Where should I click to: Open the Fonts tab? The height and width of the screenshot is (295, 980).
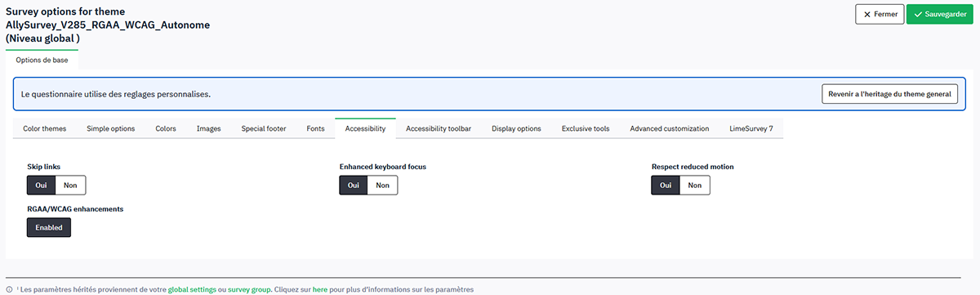[x=315, y=128]
